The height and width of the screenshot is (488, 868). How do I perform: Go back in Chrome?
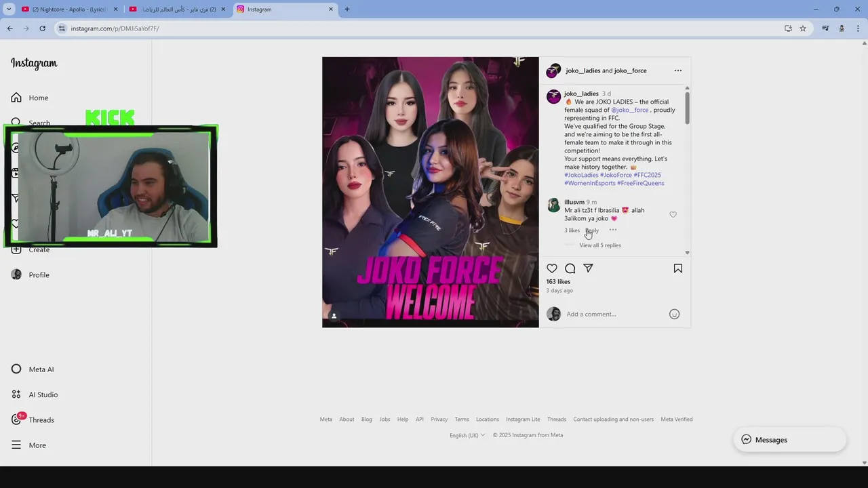click(x=10, y=28)
